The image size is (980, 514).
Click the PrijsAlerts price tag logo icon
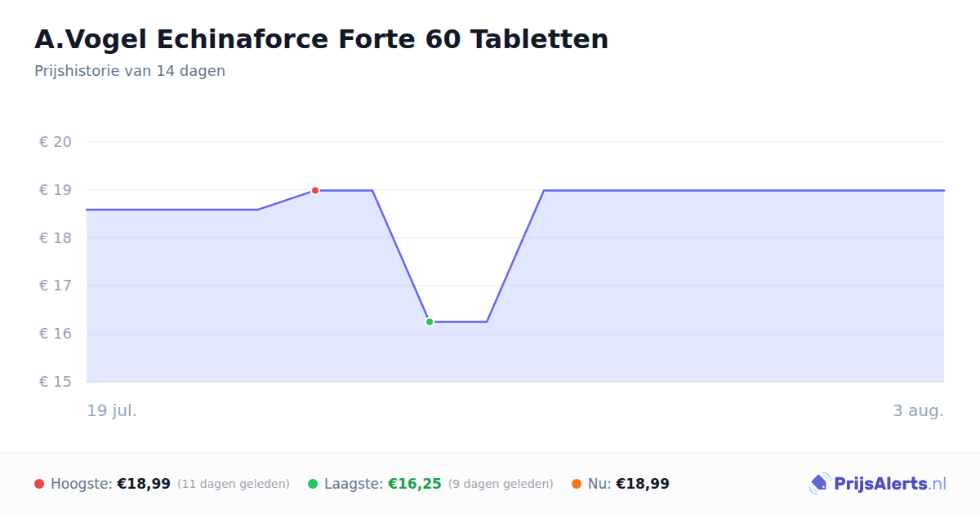[819, 484]
